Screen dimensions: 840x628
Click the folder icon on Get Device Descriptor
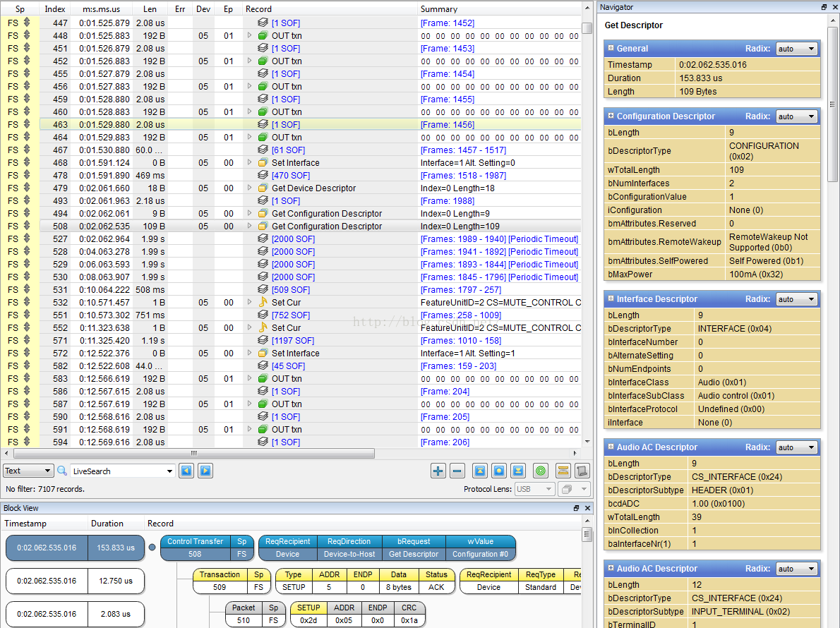tap(263, 188)
